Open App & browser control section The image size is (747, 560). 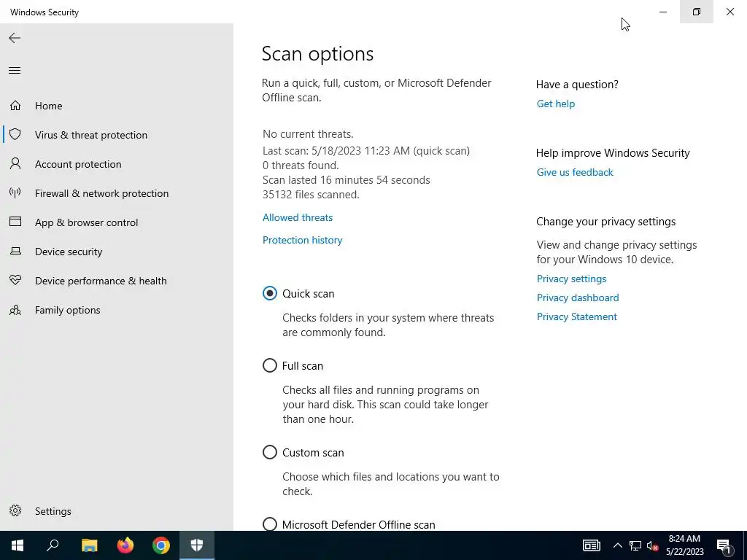[x=86, y=222]
